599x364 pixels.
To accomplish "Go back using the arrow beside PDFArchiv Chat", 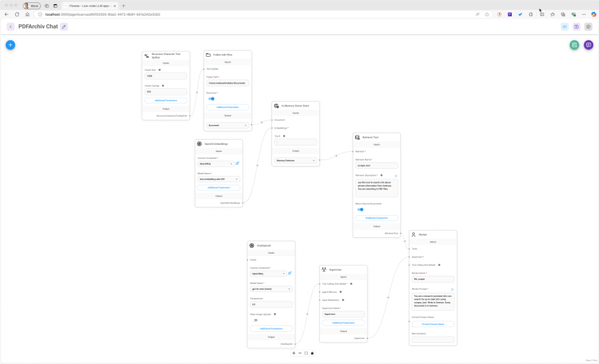I will [11, 26].
